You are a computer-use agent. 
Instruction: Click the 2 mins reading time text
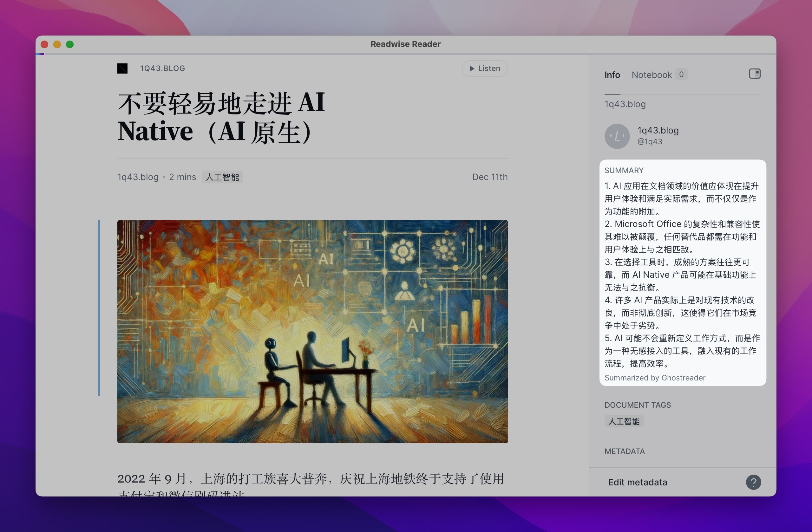tap(182, 177)
